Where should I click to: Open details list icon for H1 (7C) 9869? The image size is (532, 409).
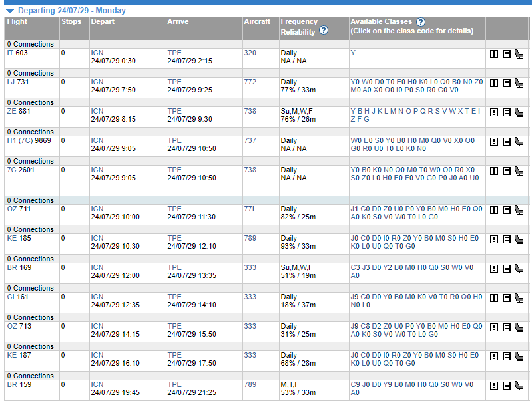coord(507,142)
